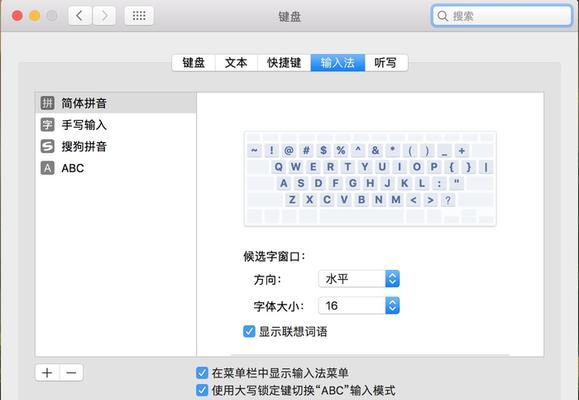This screenshot has width=579, height=400.
Task: Go forward with the right arrow
Action: tap(104, 16)
